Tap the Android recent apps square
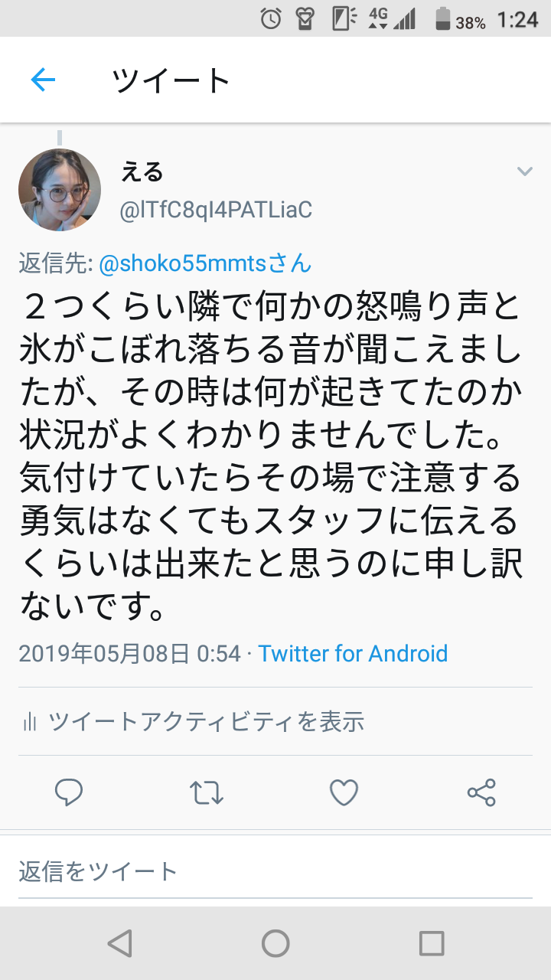 [432, 943]
